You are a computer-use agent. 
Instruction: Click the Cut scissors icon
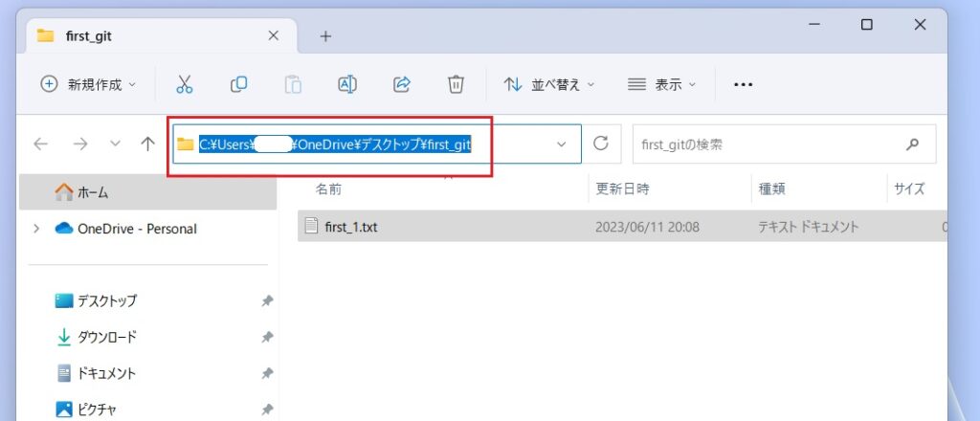pyautogui.click(x=185, y=84)
